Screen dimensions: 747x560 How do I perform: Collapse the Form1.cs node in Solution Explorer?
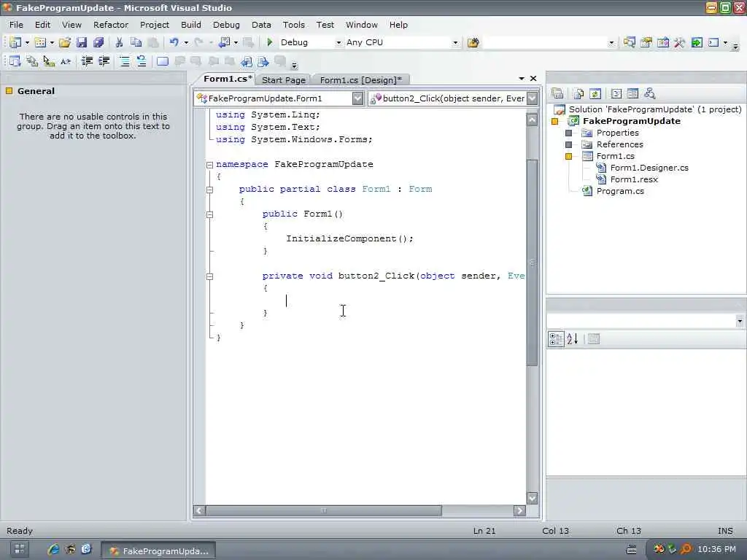(x=568, y=156)
